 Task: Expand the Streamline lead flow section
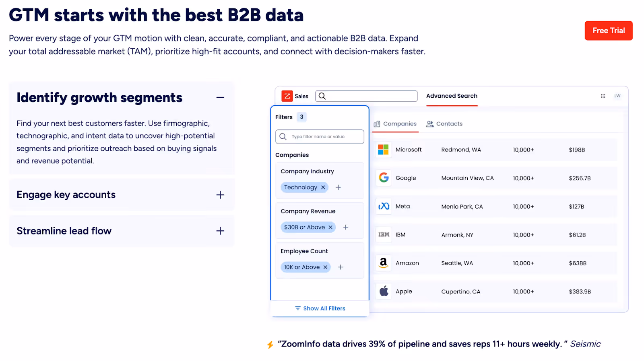click(x=220, y=231)
